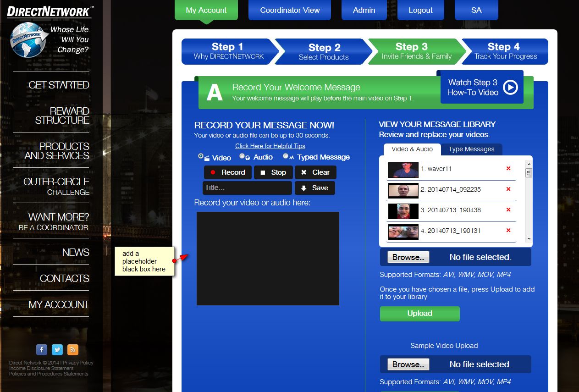Viewport: 579px width, 392px height.
Task: Go to Step 3 Invite Friends & Family
Action: point(417,51)
